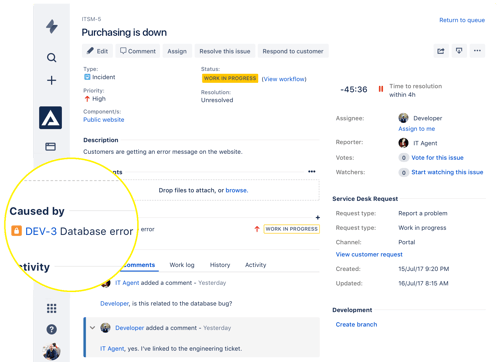The height and width of the screenshot is (362, 500).
Task: Collapse the Developer comment chevron
Action: (x=92, y=328)
